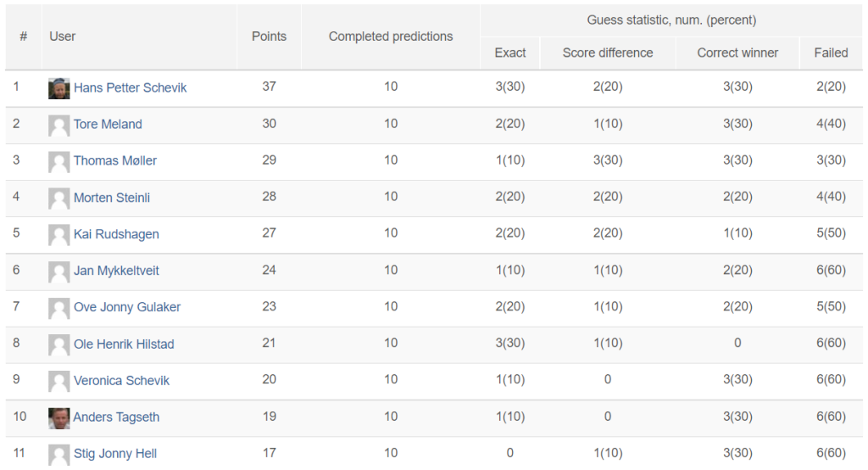Click the Score difference column header

click(x=608, y=53)
